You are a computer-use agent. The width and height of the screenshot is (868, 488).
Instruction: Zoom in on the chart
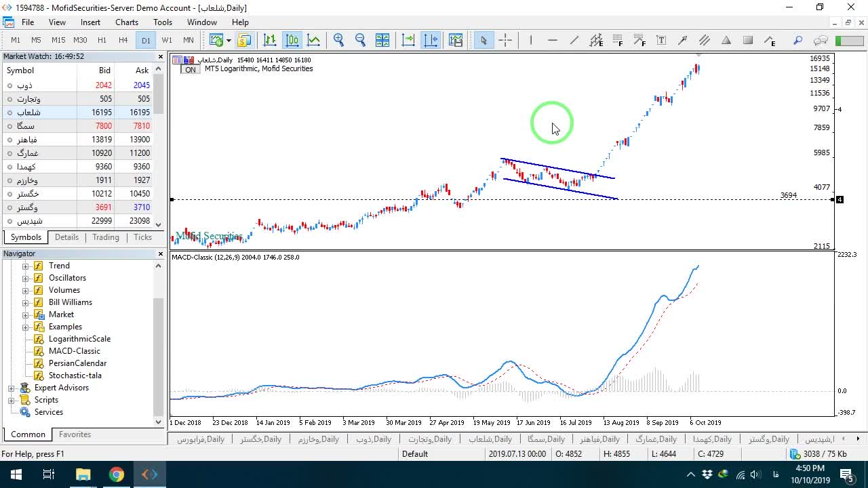tap(338, 40)
